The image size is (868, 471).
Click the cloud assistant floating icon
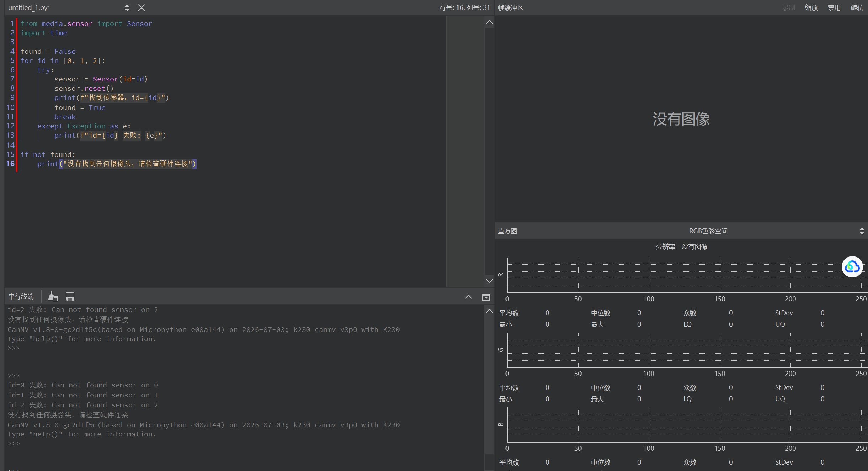[x=852, y=267]
